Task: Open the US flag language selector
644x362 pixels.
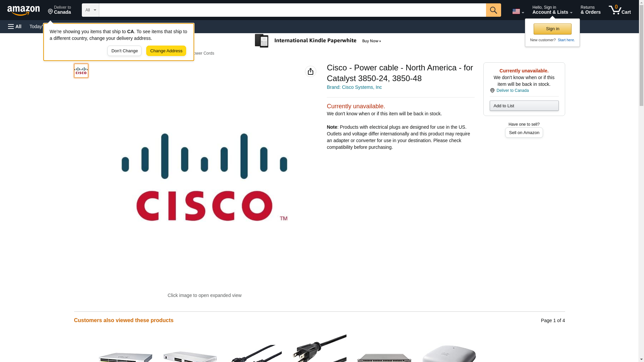Action: [x=518, y=11]
